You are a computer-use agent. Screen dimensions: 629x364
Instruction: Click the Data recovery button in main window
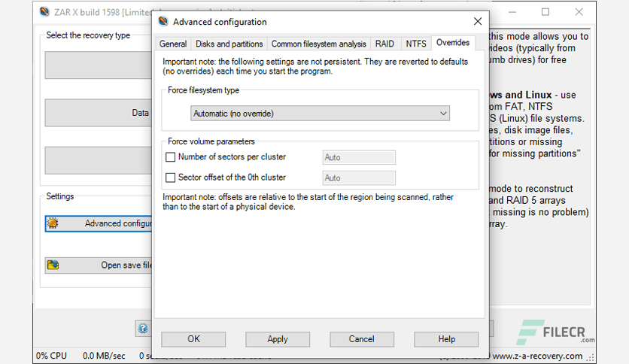click(x=99, y=113)
